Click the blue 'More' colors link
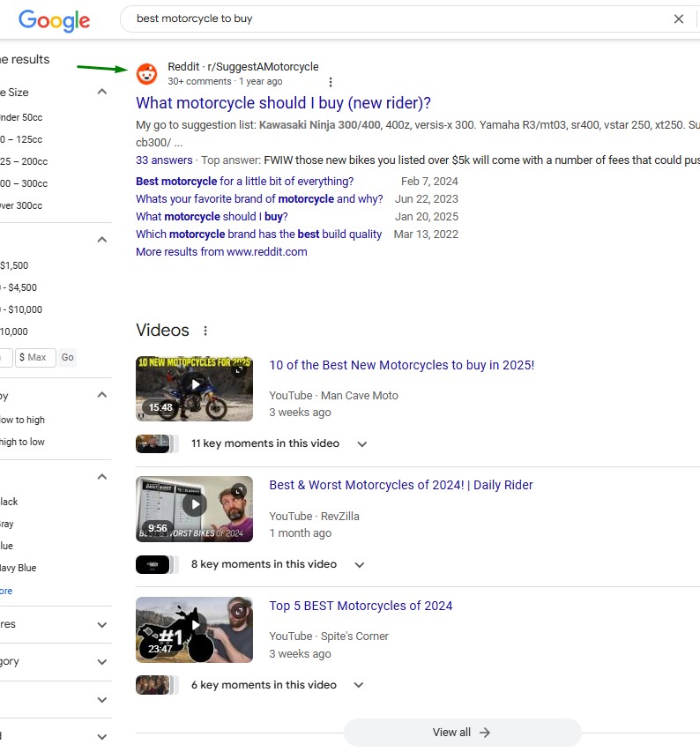Viewport: 700px width, 752px height. click(x=6, y=592)
